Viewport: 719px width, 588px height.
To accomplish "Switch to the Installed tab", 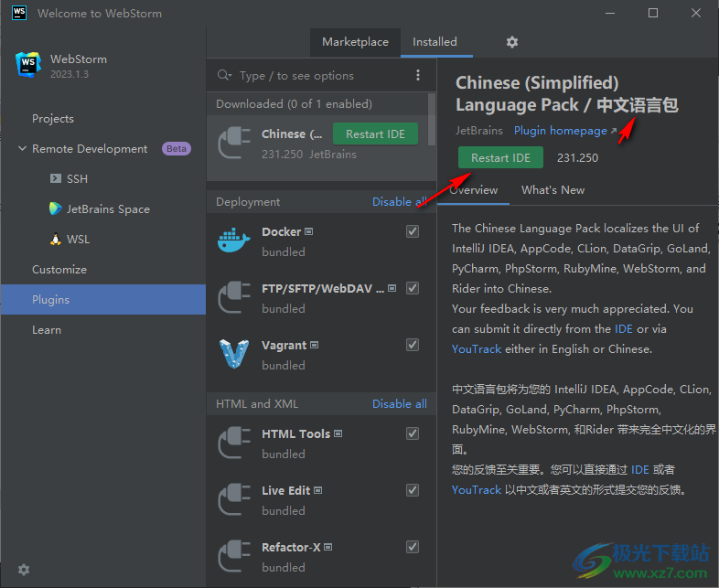I will 435,42.
